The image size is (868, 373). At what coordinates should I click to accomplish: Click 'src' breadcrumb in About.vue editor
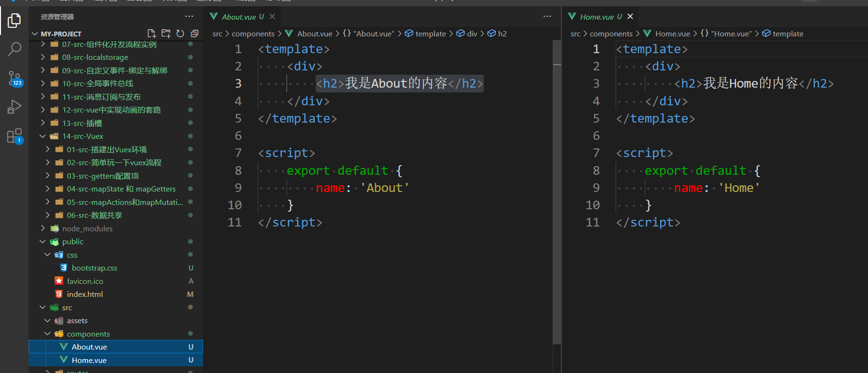click(217, 34)
